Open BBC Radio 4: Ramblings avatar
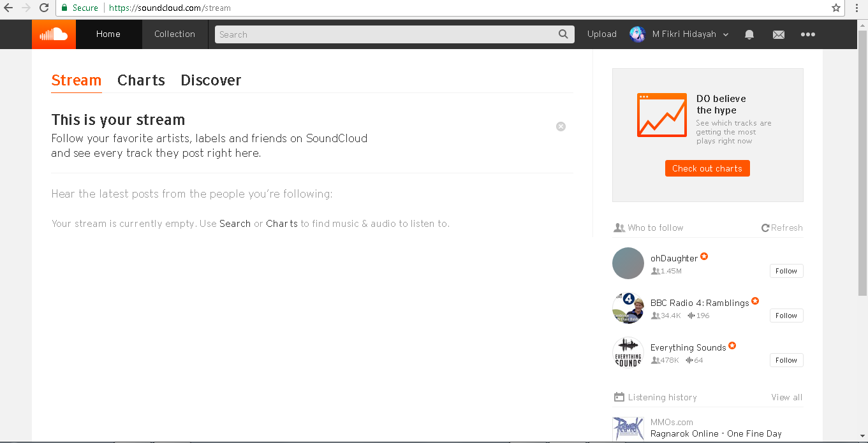Screen dimensions: 868x443 click(628, 308)
